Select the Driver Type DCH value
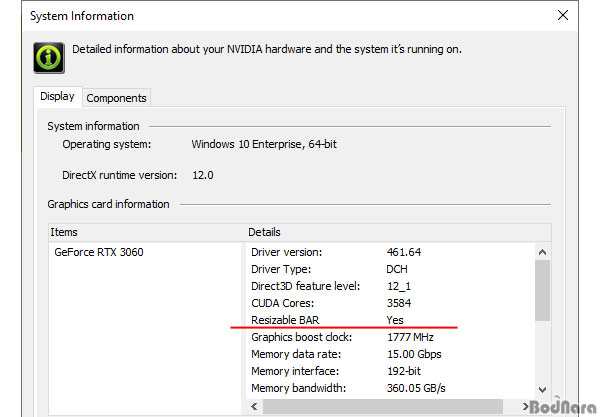The height and width of the screenshot is (417, 600). coord(397,269)
